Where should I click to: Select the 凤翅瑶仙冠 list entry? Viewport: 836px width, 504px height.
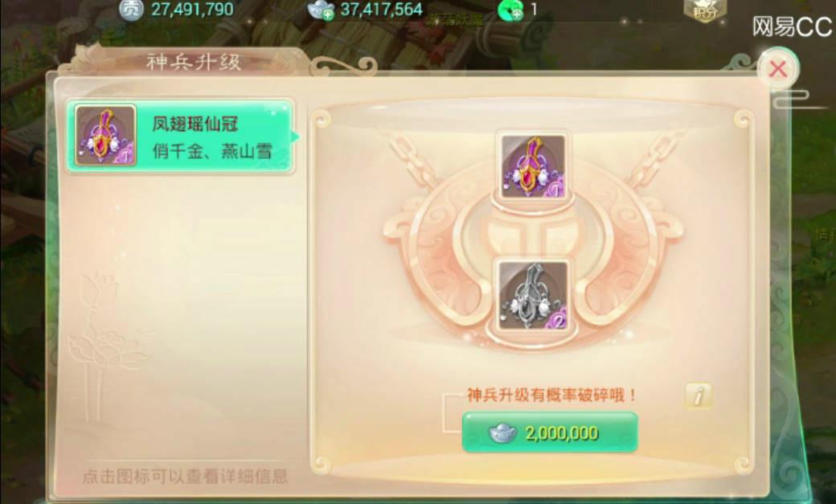(180, 137)
